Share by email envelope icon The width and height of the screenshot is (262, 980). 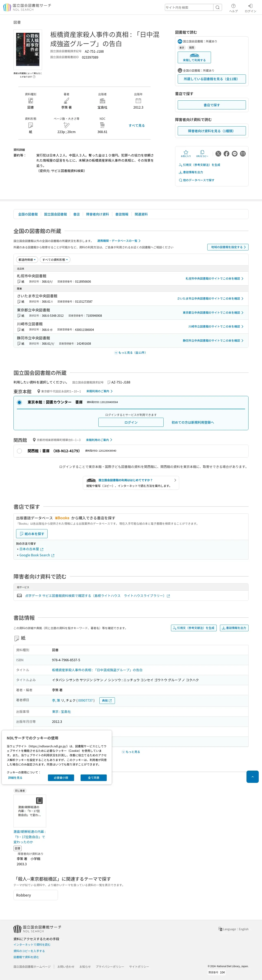click(243, 154)
